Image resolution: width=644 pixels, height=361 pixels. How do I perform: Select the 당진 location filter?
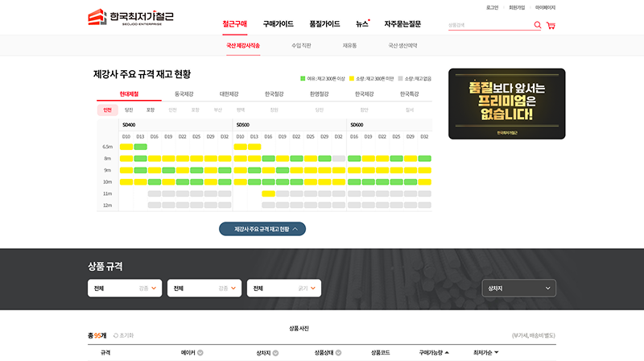(129, 110)
